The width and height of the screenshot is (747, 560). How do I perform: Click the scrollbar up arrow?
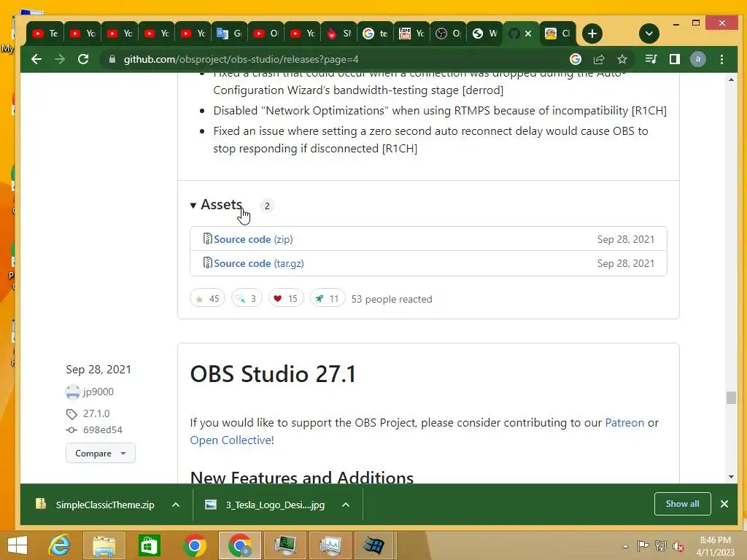(731, 79)
